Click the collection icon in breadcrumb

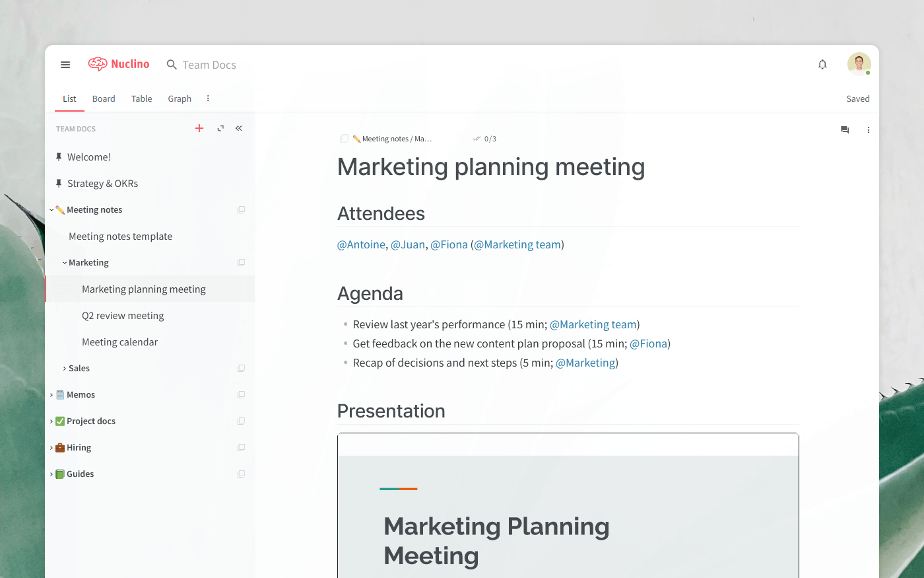pyautogui.click(x=344, y=139)
